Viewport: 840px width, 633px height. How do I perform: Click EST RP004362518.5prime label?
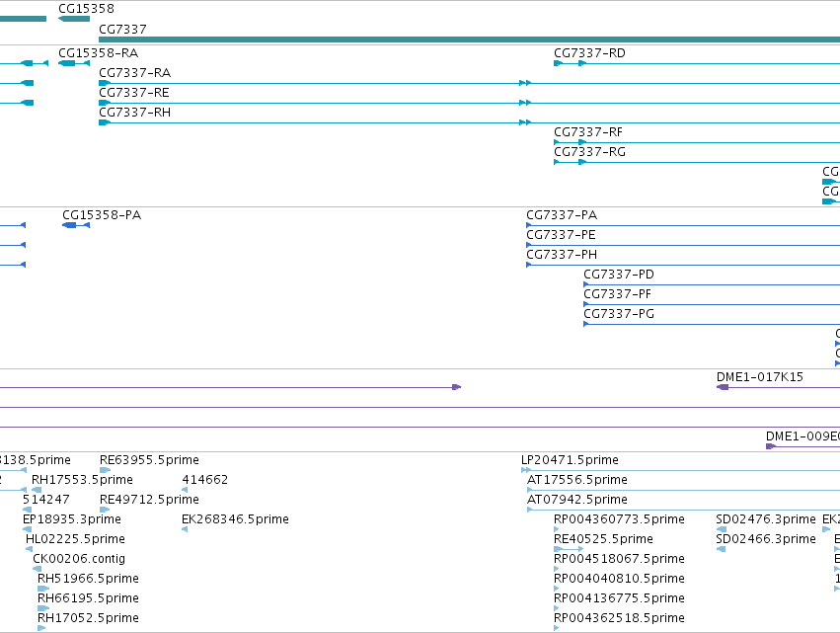click(x=619, y=618)
